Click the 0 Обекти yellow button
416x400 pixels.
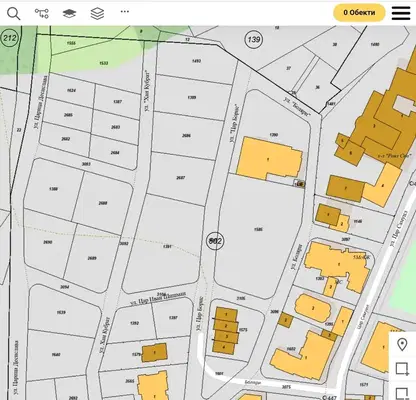(x=359, y=13)
